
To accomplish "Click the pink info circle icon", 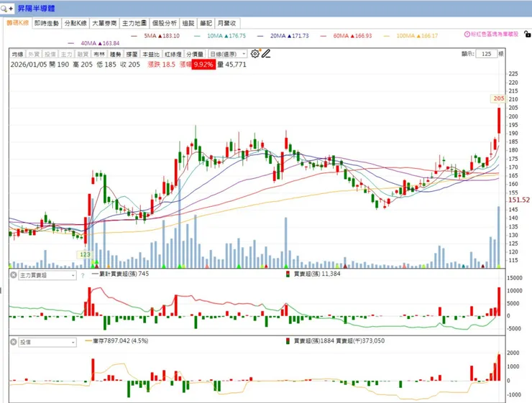I will coord(467,34).
